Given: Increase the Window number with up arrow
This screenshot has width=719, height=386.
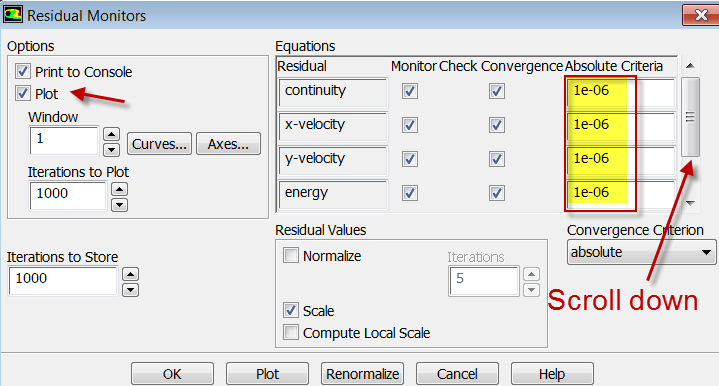Looking at the screenshot, I should point(111,134).
